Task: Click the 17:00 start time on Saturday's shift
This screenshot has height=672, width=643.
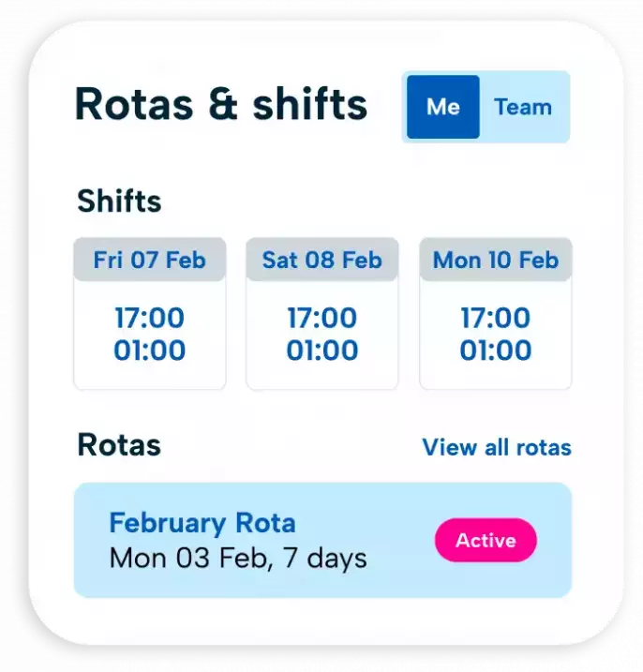Action: 322,318
